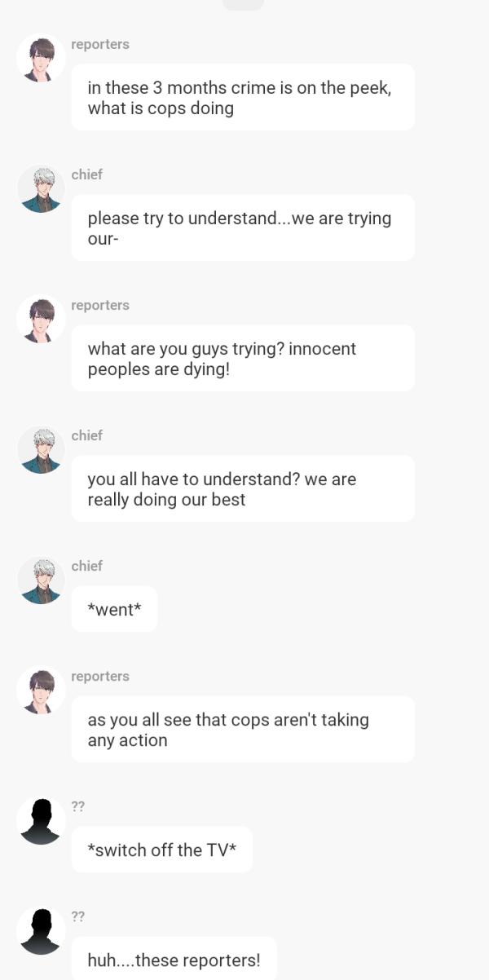Image resolution: width=489 pixels, height=980 pixels.
Task: Tap the 'reporters' name label at top
Action: (x=100, y=44)
